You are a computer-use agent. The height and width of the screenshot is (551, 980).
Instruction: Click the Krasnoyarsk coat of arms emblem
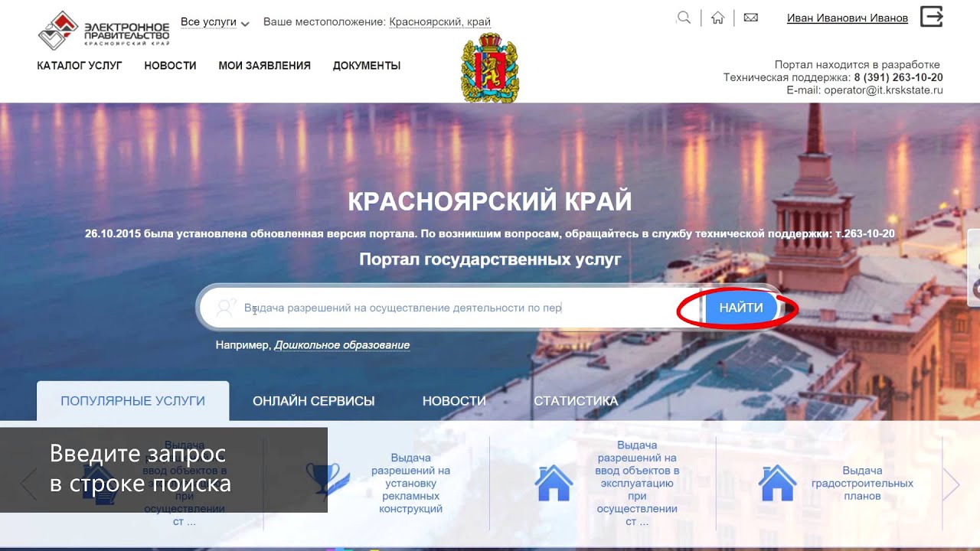tap(490, 68)
